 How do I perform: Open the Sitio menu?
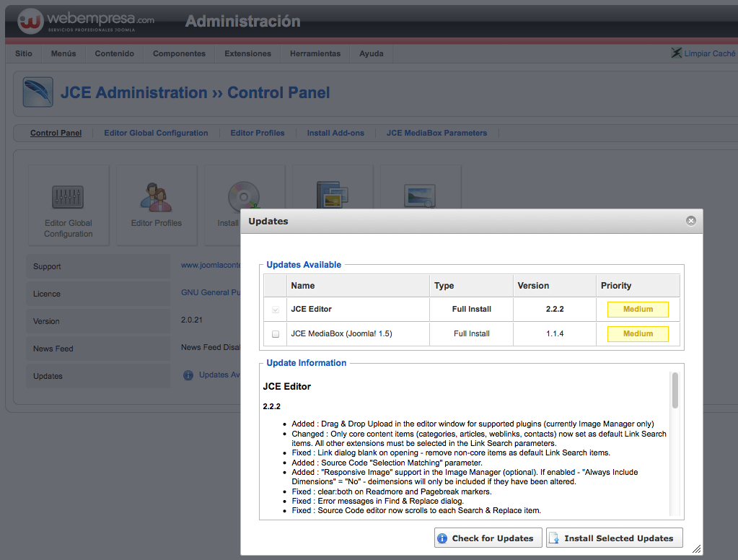24,53
